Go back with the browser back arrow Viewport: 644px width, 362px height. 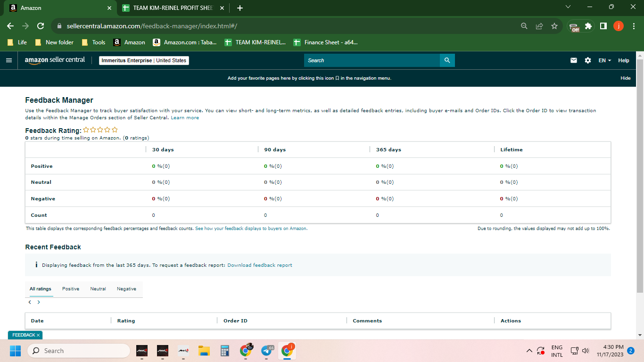[x=10, y=26]
